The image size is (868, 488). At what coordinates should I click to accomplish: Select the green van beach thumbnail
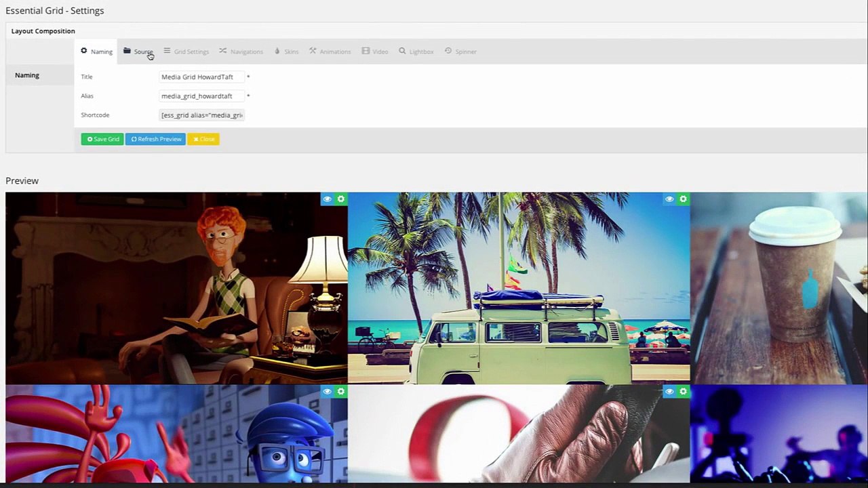[519, 288]
